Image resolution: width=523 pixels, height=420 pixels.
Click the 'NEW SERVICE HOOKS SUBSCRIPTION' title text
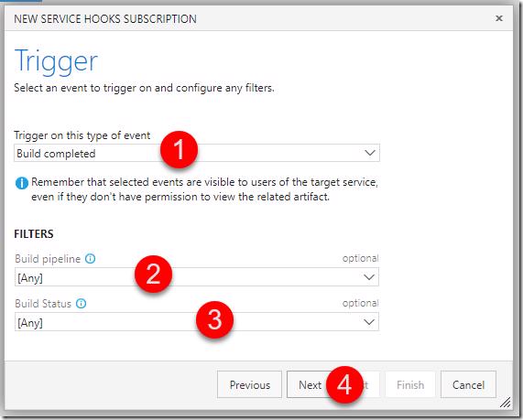[x=105, y=18]
